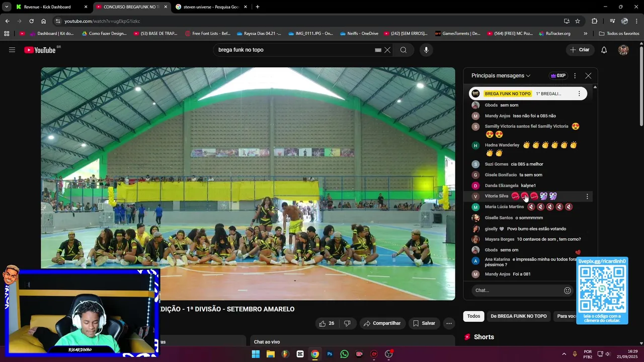Clear the YouTube search box text

387,50
